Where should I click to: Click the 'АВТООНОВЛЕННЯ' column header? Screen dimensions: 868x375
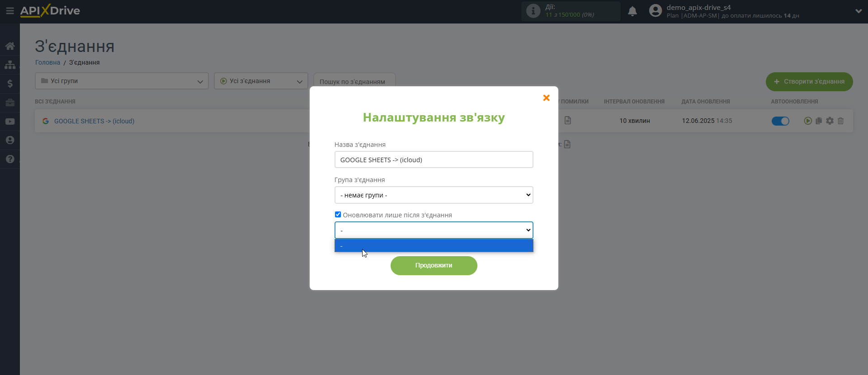pyautogui.click(x=794, y=102)
